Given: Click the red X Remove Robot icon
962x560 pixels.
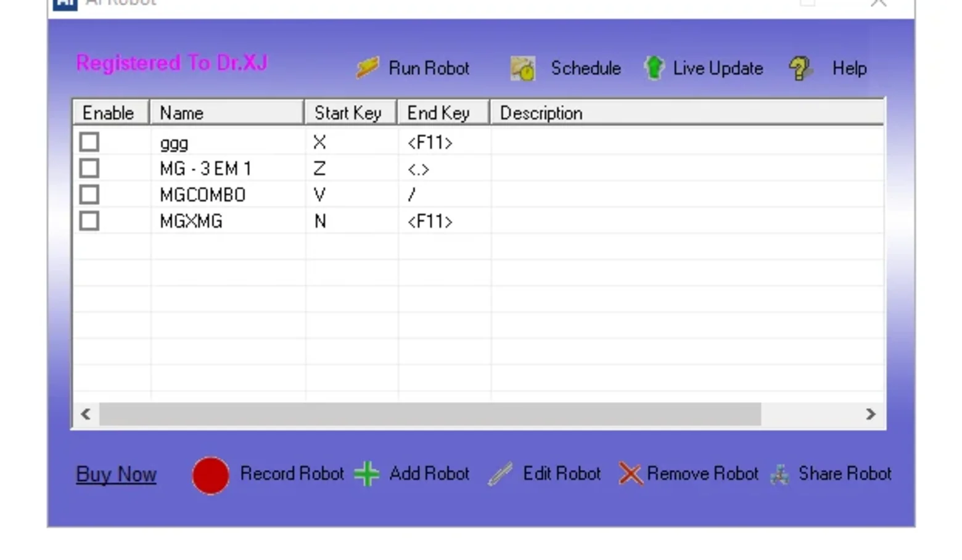Looking at the screenshot, I should [x=630, y=474].
